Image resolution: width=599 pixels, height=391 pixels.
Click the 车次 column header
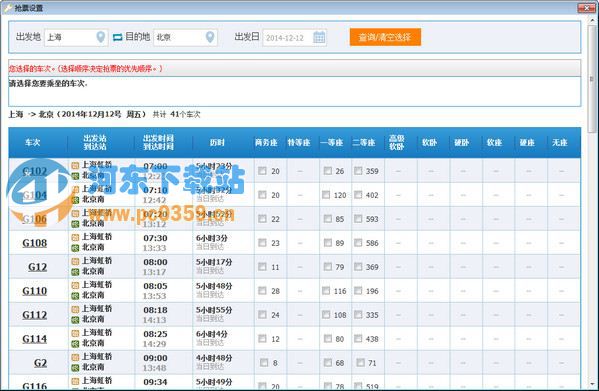click(x=32, y=142)
